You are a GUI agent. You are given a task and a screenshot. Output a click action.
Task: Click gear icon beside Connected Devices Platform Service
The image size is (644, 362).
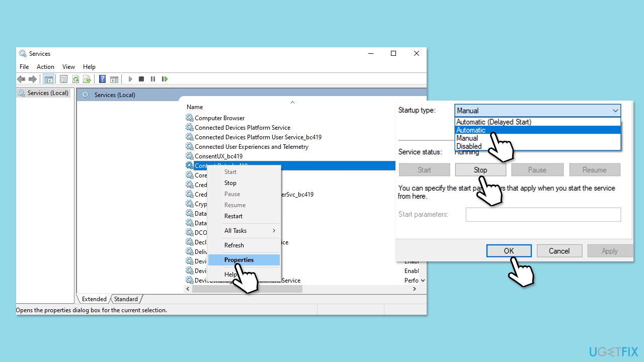190,127
